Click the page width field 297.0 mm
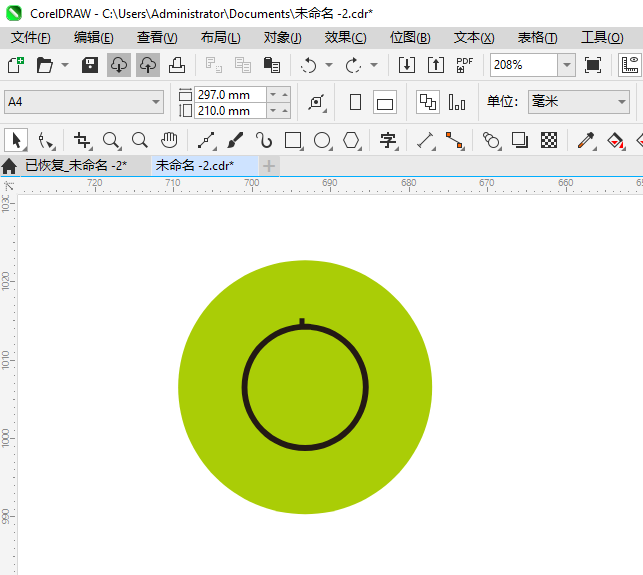 230,95
